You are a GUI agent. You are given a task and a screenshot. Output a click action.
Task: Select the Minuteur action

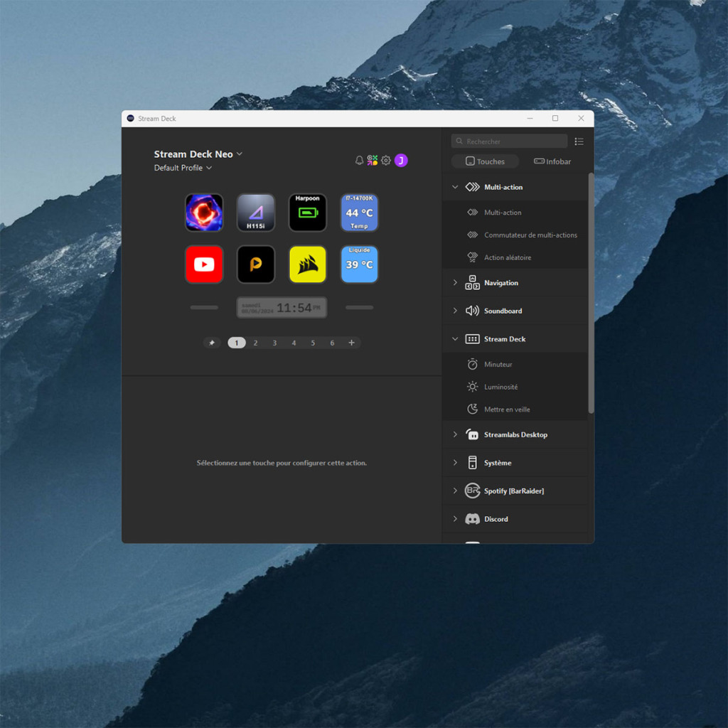515,365
